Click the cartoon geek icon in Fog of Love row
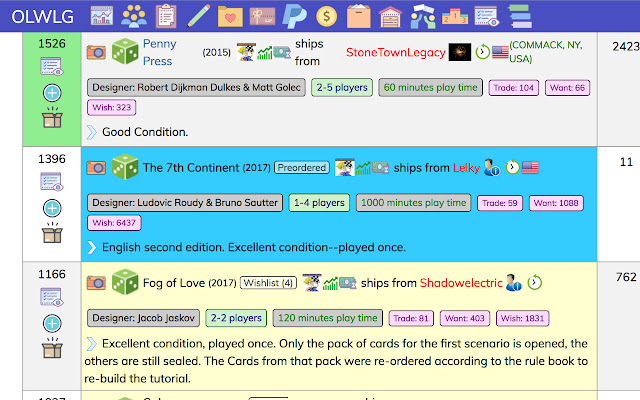This screenshot has height=400, width=640. pos(312,282)
